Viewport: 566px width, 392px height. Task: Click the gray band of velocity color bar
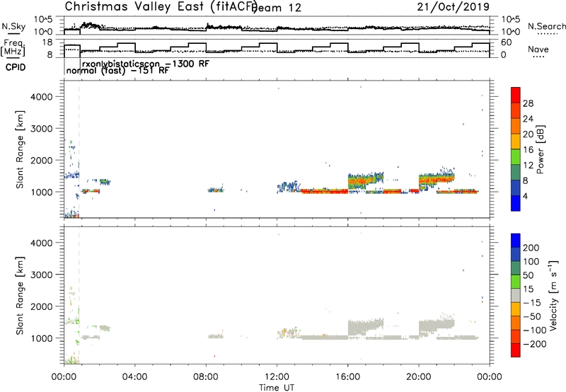click(x=516, y=296)
